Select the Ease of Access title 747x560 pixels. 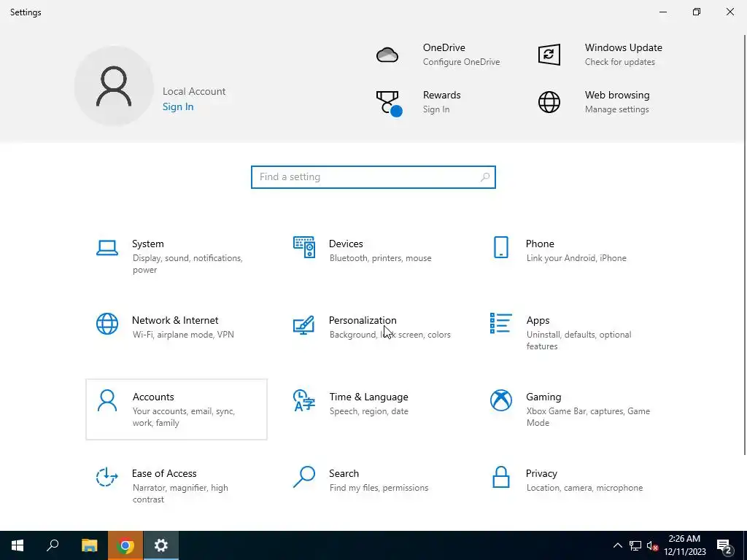(164, 474)
